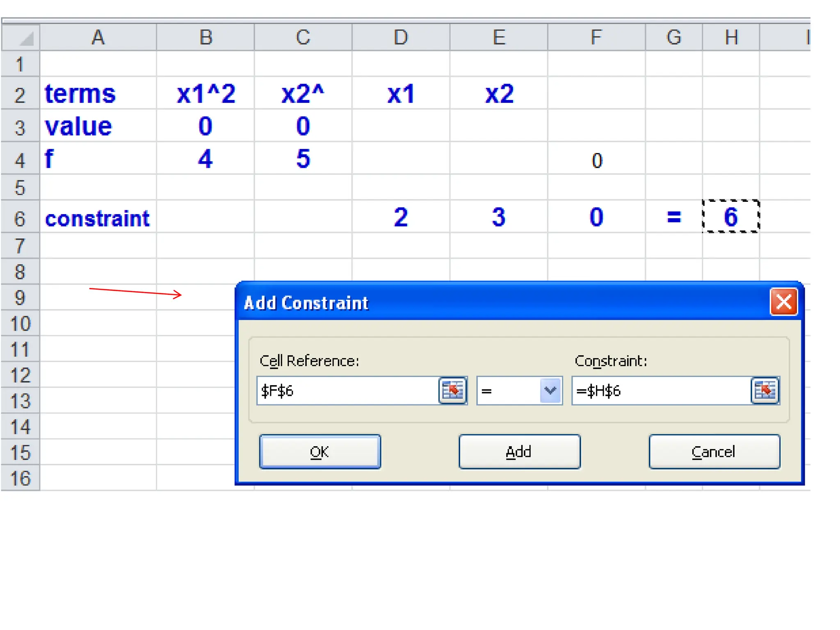Click the Constraint range selector icon
The height and width of the screenshot is (630, 840).
[x=765, y=390]
